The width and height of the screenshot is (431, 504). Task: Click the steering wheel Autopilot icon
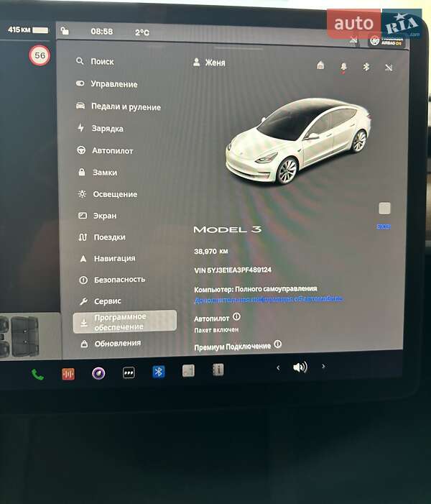(81, 150)
